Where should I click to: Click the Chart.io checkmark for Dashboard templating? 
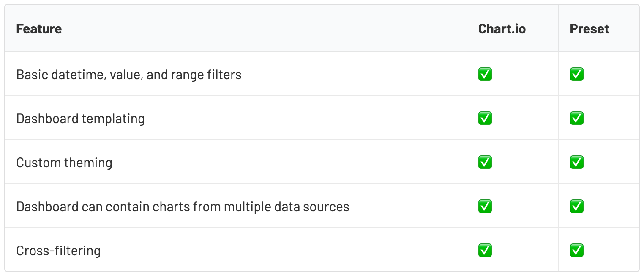point(485,119)
